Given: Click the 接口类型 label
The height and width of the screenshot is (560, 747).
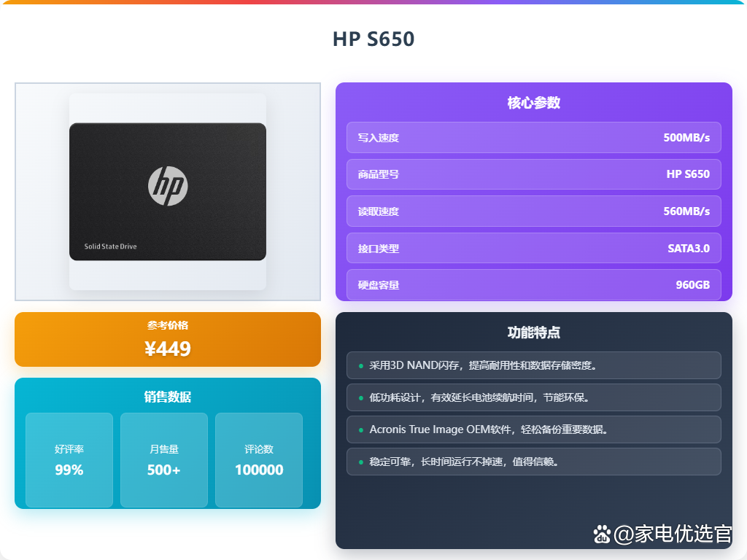Looking at the screenshot, I should [379, 249].
